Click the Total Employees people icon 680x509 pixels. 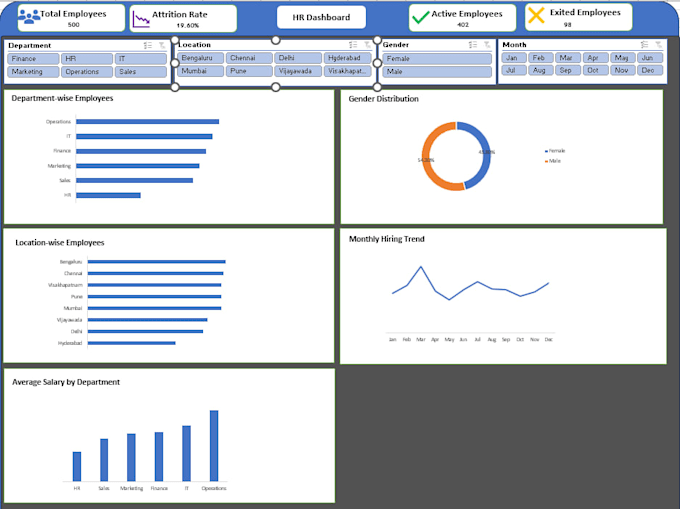tap(29, 16)
